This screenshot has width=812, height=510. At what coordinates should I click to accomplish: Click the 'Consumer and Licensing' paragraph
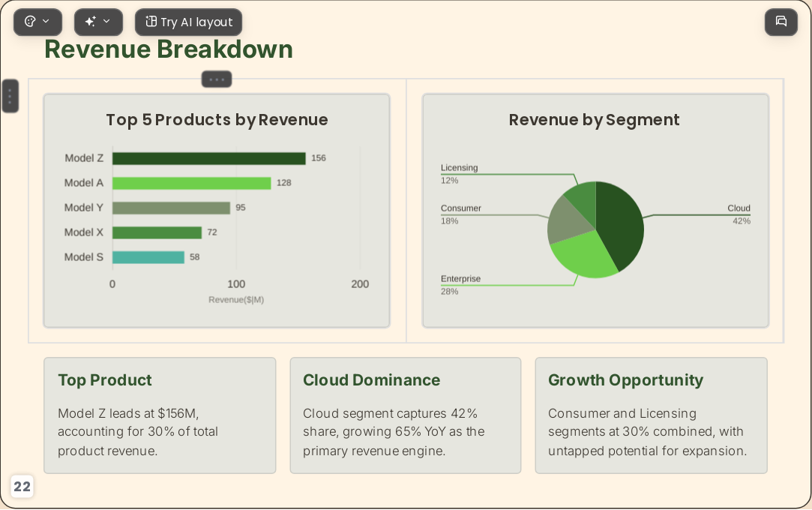648,432
